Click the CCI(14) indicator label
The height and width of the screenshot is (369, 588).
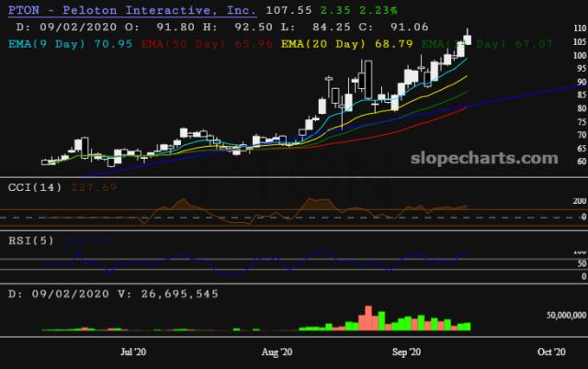35,187
